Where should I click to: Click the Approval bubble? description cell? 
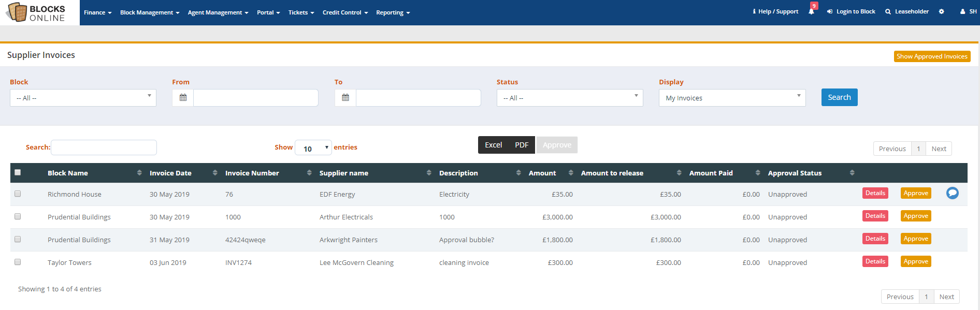click(x=466, y=240)
